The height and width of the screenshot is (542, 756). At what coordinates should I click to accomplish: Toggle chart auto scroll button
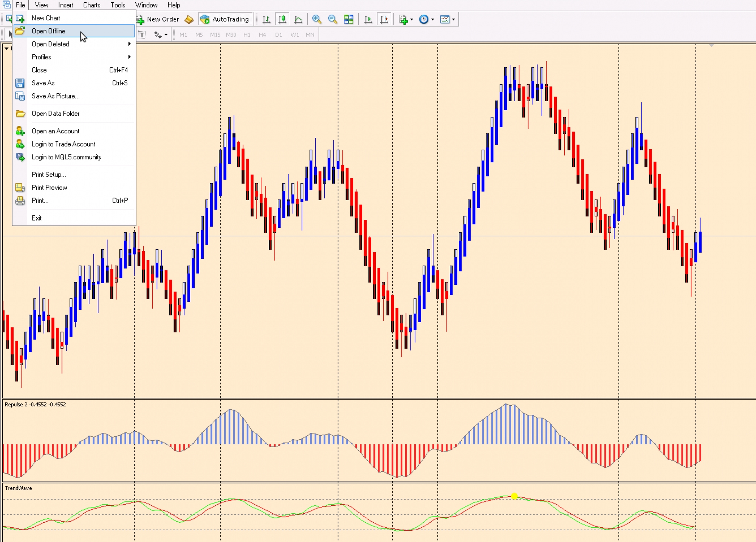click(x=368, y=19)
